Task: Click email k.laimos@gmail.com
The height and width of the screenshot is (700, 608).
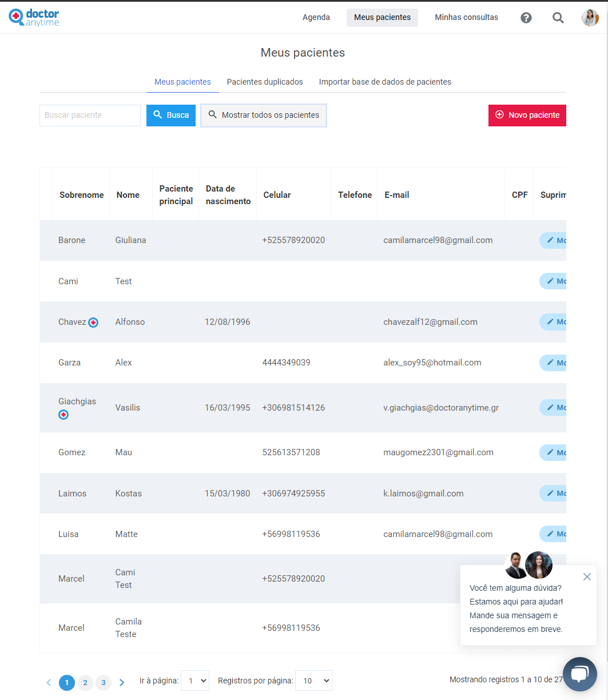Action: [423, 494]
